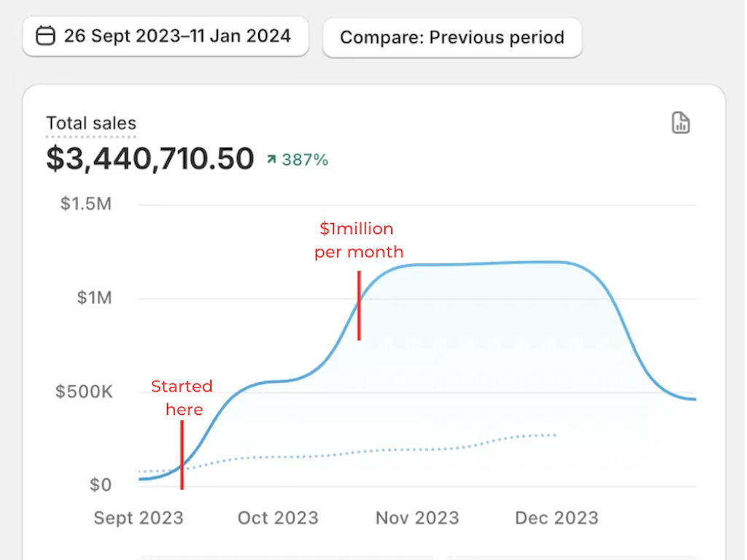Click the Total sales heading link

tap(91, 123)
